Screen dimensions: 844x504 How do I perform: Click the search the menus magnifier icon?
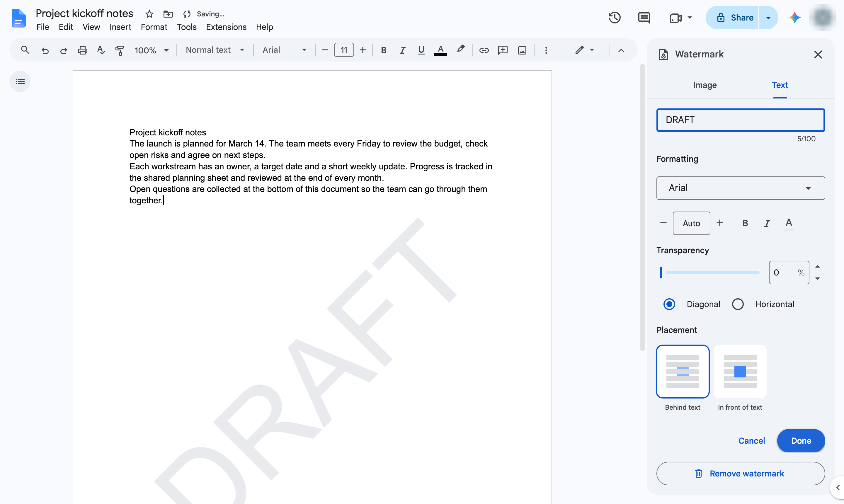[25, 50]
